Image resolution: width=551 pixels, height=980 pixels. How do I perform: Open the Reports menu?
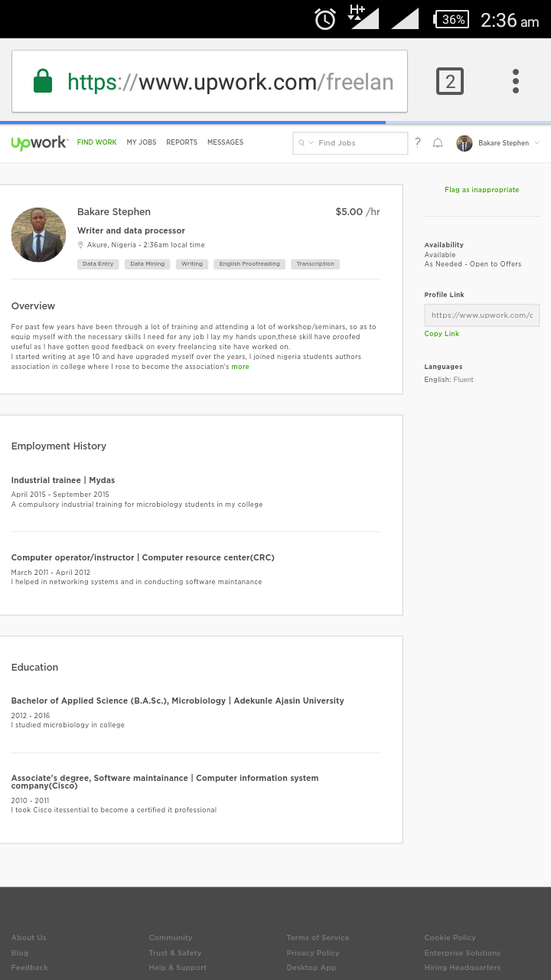coord(181,142)
